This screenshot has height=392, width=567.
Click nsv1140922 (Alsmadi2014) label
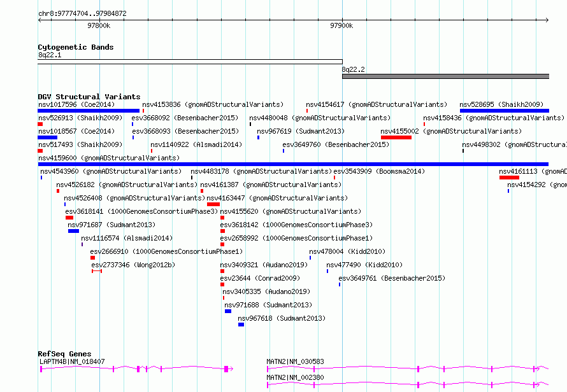(196, 144)
